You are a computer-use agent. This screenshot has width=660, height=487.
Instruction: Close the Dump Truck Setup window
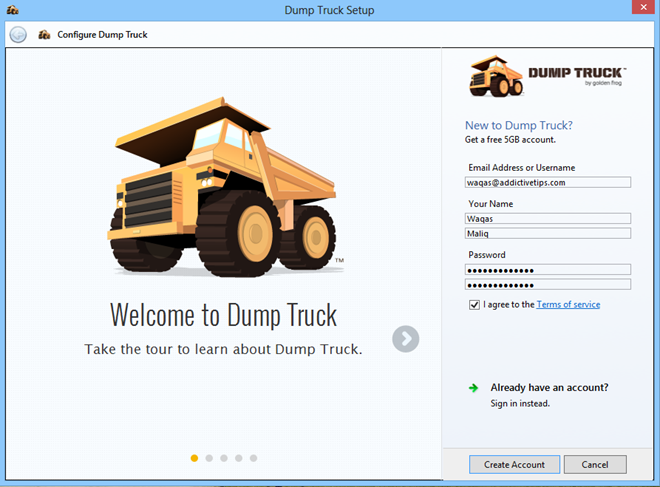(x=643, y=7)
